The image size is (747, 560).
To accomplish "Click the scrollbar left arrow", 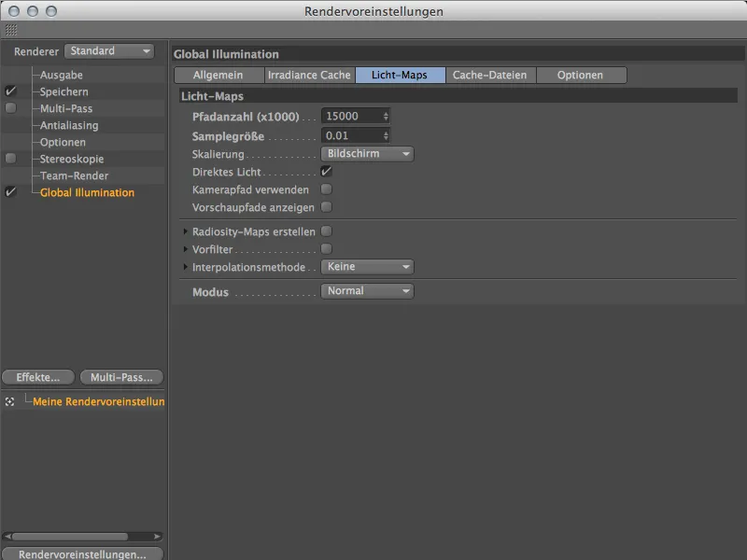I will click(7, 537).
